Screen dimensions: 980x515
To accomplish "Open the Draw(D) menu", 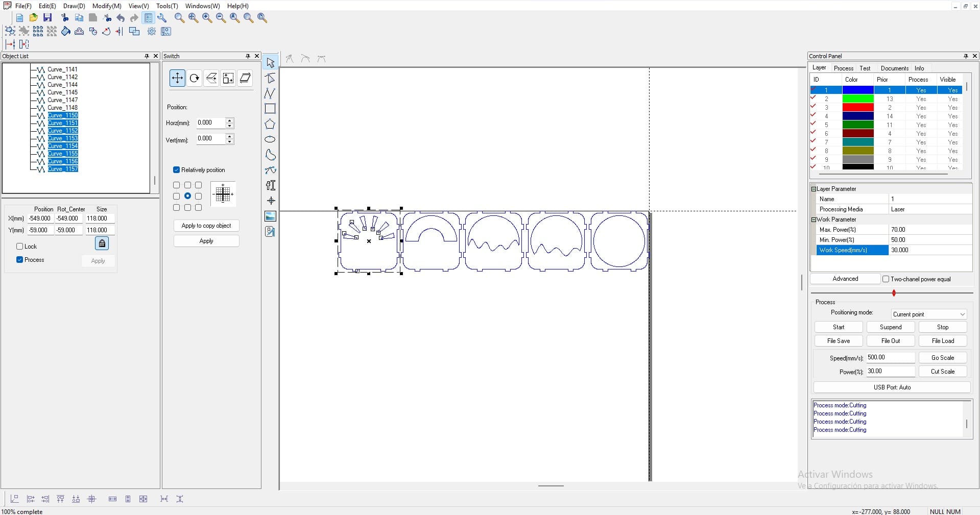I will coord(74,6).
